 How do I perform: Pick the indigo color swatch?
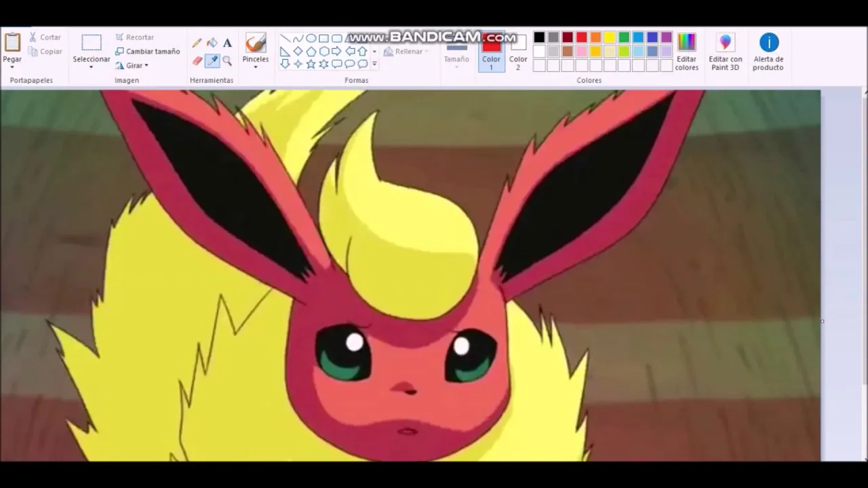(x=652, y=37)
